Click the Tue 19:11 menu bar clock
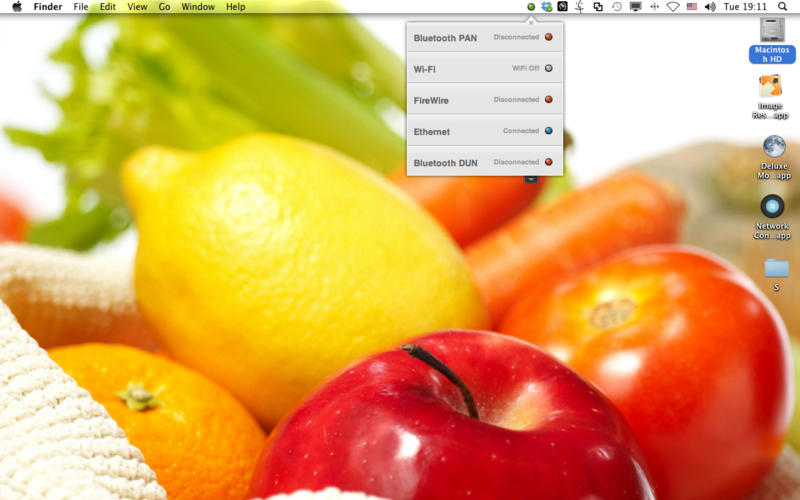The height and width of the screenshot is (500, 800). pos(745,7)
